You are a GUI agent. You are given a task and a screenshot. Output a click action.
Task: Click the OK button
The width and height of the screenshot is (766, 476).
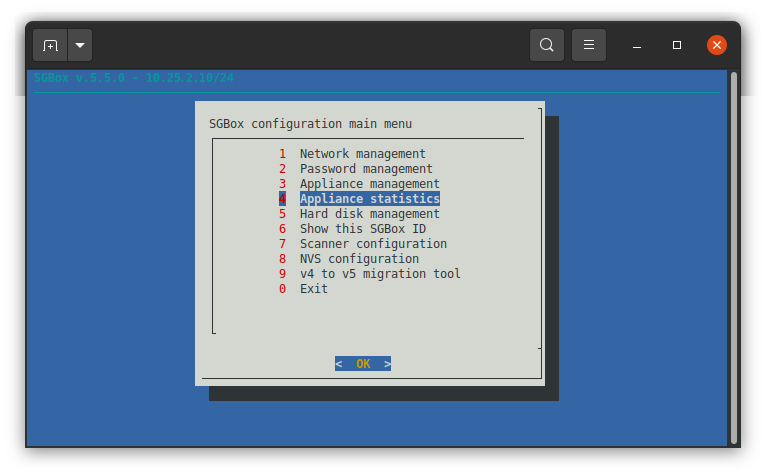point(363,364)
